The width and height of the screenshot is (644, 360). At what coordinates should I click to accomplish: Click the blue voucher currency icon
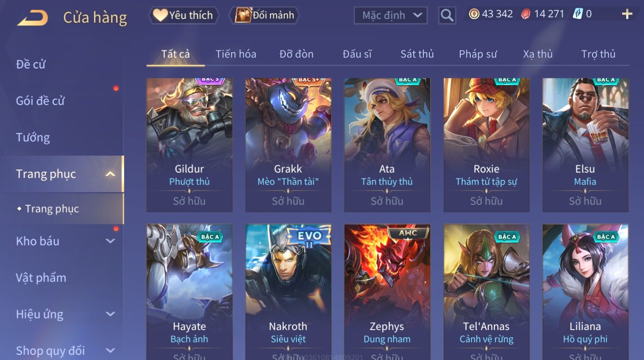578,14
